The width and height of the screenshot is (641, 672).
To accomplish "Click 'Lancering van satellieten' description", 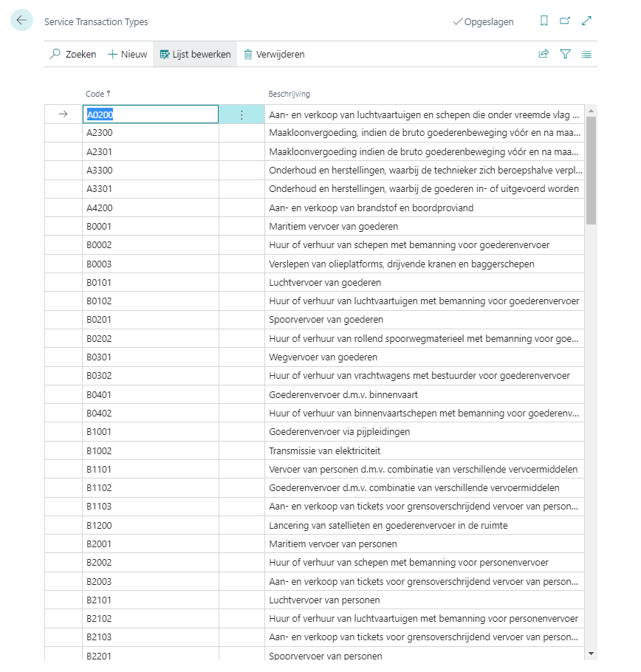I will pyautogui.click(x=388, y=526).
